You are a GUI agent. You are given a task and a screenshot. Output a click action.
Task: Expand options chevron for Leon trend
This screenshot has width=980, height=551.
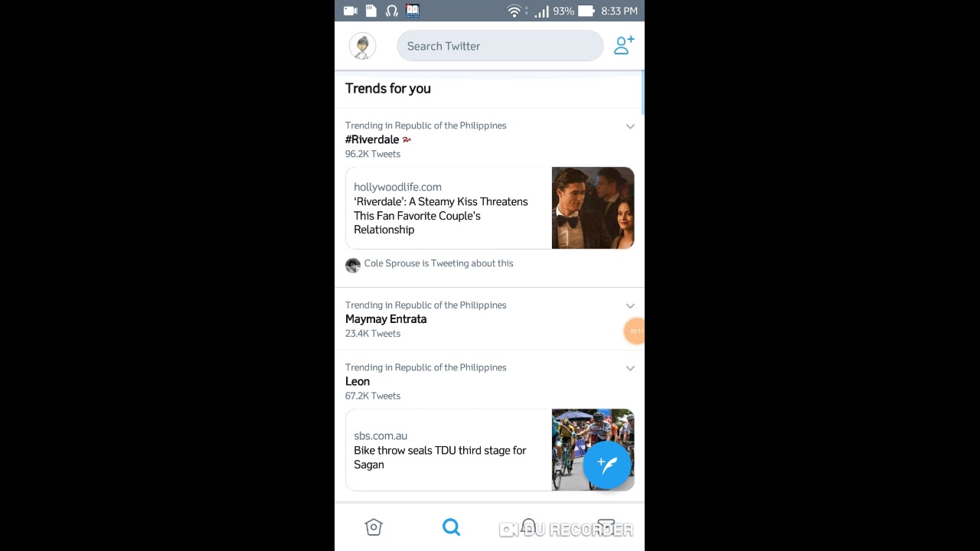click(x=630, y=368)
